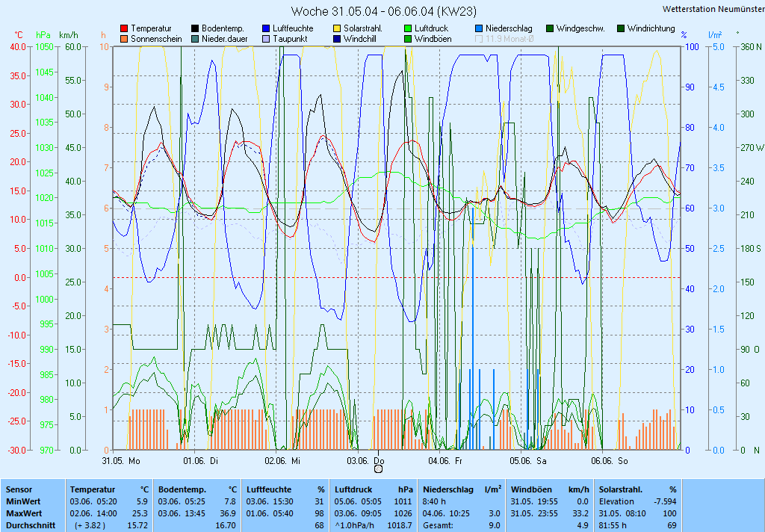Image resolution: width=765 pixels, height=532 pixels.
Task: Click the green Luftdruck legend square
Action: (408, 28)
